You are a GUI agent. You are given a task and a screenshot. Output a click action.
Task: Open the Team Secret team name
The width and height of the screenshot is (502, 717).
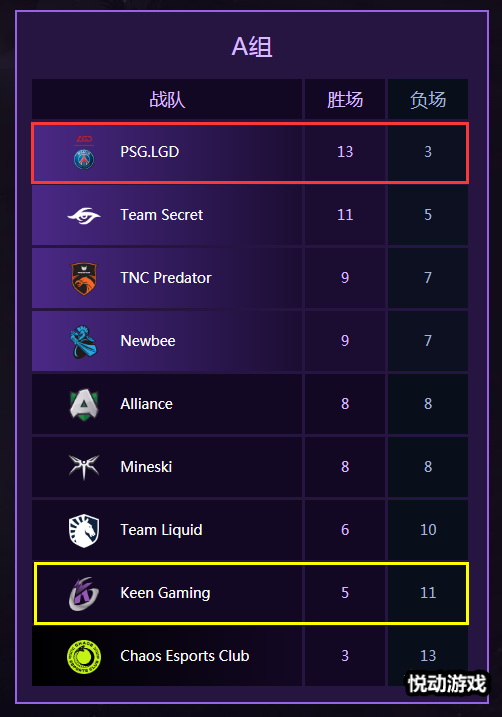tap(161, 215)
